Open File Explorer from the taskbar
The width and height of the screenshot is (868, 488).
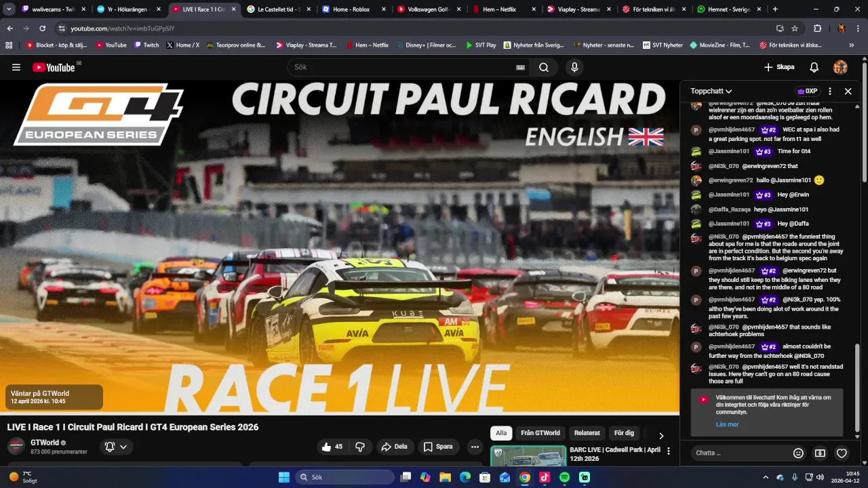445,477
